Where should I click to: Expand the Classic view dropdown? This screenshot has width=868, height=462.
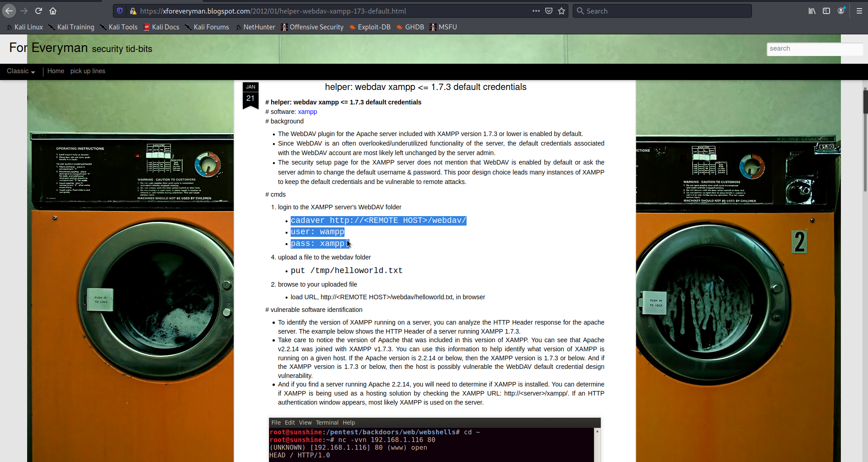point(21,71)
